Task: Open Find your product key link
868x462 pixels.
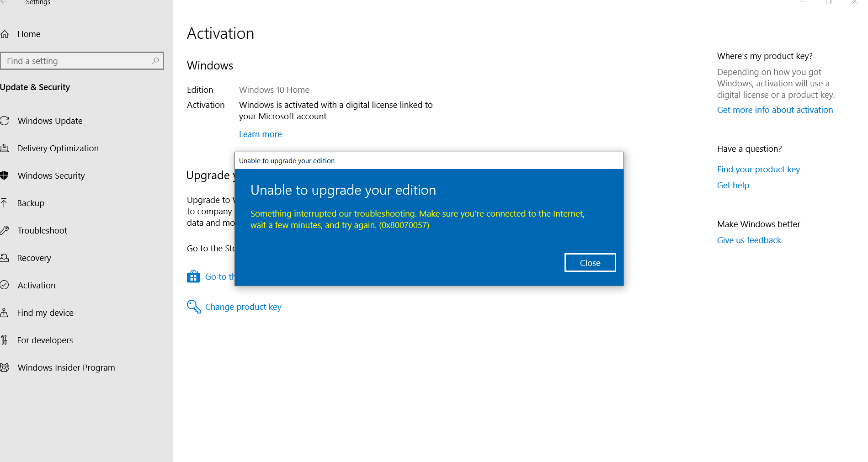Action: pos(758,170)
